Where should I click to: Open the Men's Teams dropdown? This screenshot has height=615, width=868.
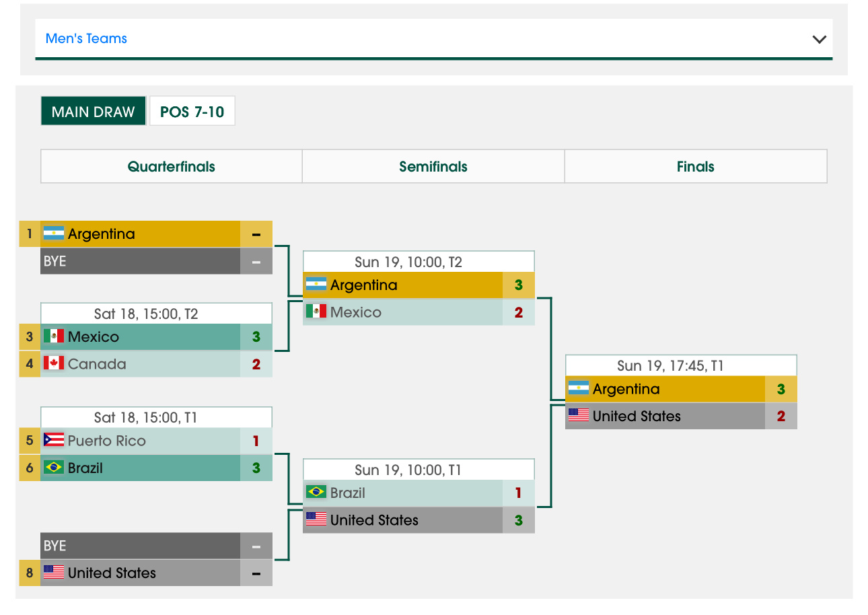pyautogui.click(x=433, y=39)
